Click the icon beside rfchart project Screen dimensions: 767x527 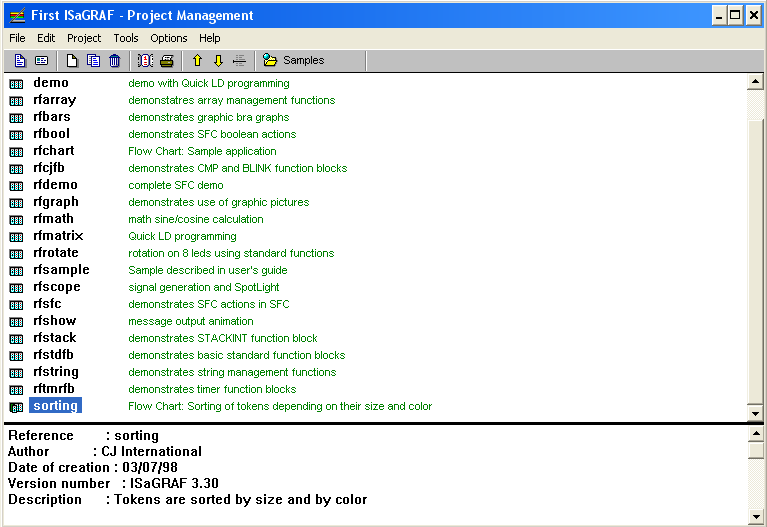pyautogui.click(x=16, y=152)
